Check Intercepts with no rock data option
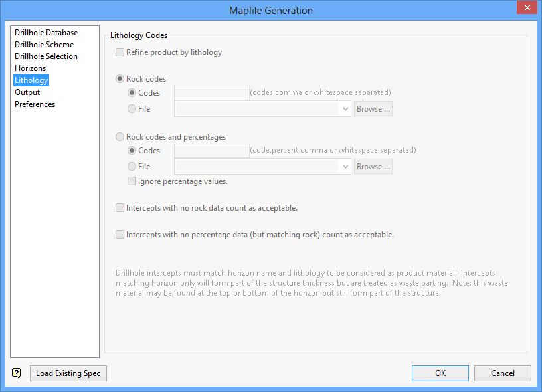The width and height of the screenshot is (542, 392). click(x=120, y=208)
